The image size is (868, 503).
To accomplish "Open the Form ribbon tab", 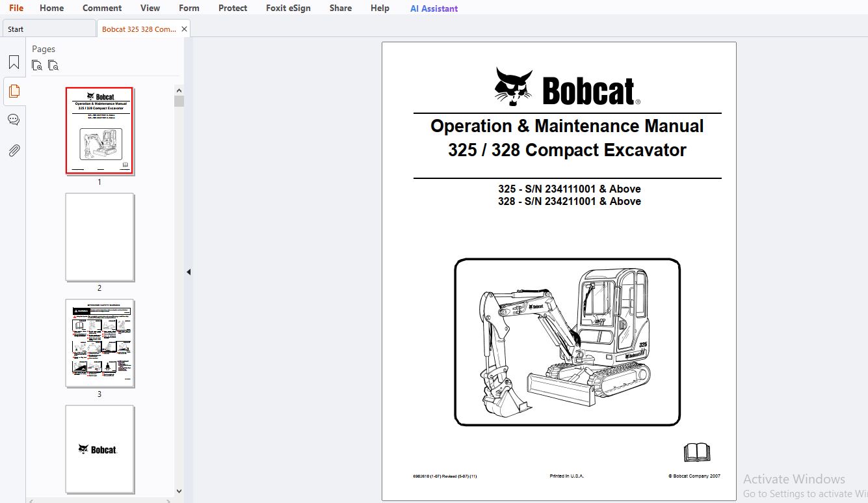I will tap(189, 8).
